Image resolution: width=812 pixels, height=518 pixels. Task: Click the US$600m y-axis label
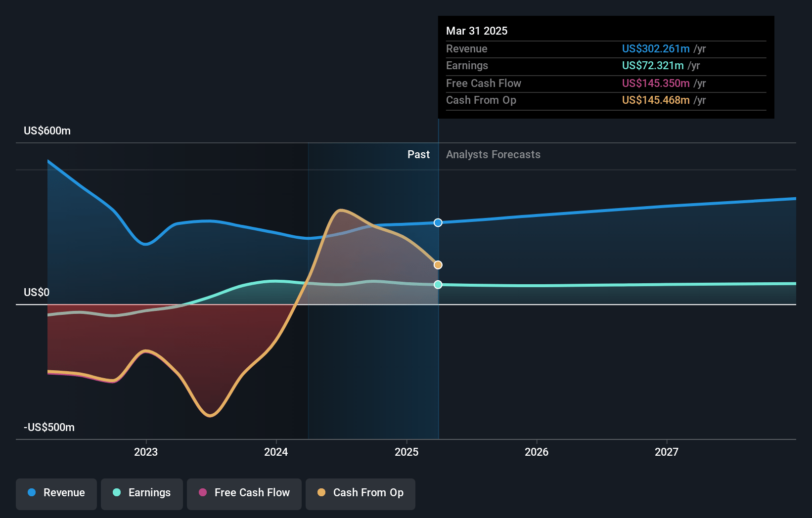pos(47,131)
